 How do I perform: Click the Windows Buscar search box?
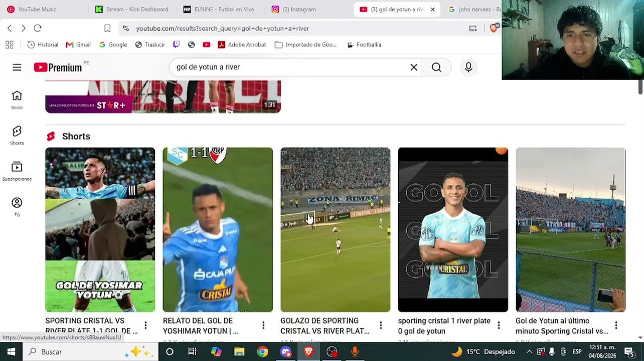pyautogui.click(x=91, y=352)
